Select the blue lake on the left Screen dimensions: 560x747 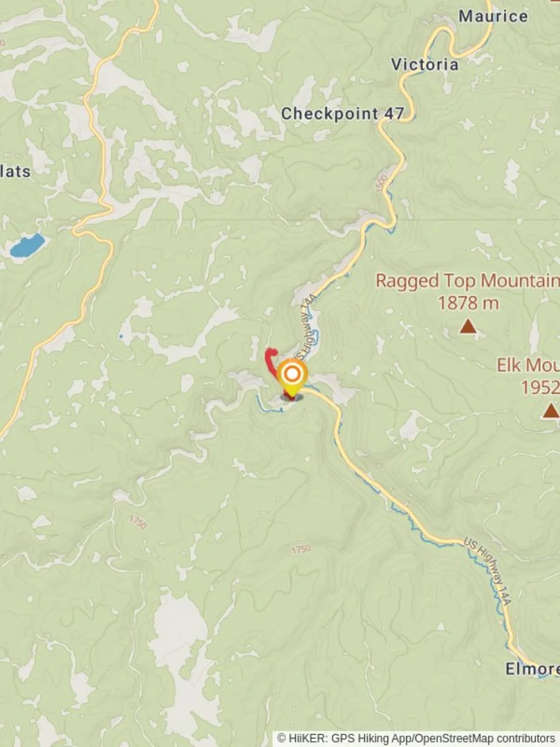[28, 245]
